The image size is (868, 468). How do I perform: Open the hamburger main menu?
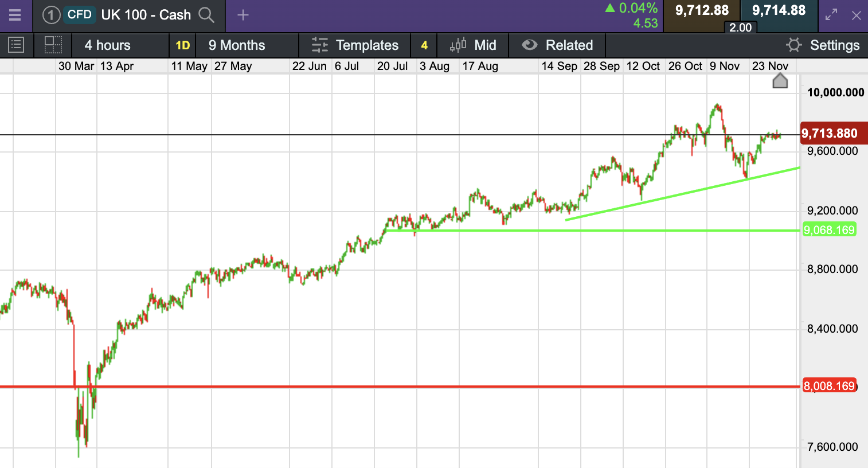[x=15, y=15]
